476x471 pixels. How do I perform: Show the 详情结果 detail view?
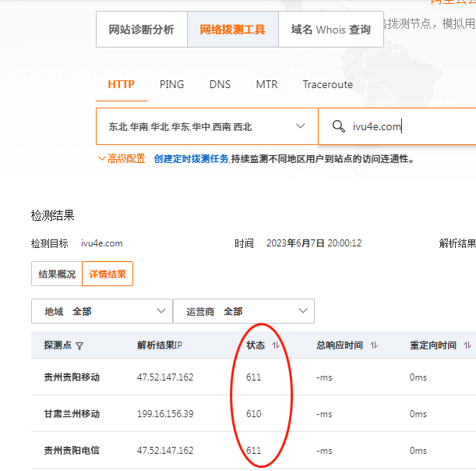pos(108,274)
